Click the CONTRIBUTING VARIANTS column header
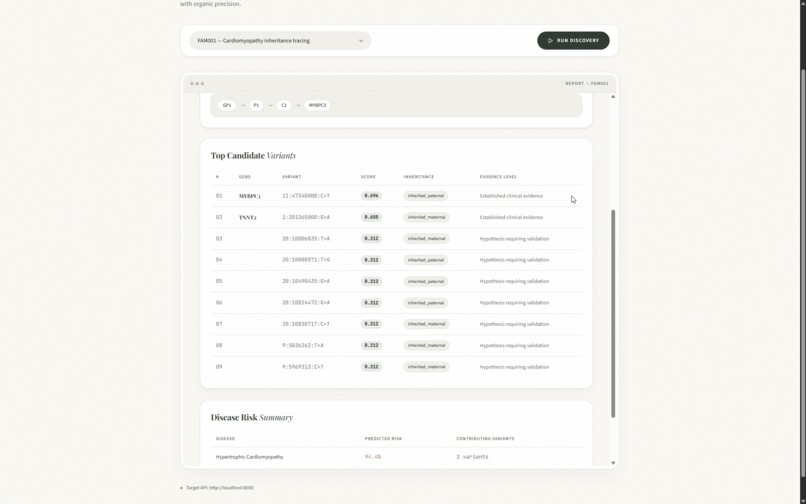This screenshot has height=504, width=806. pyautogui.click(x=485, y=439)
